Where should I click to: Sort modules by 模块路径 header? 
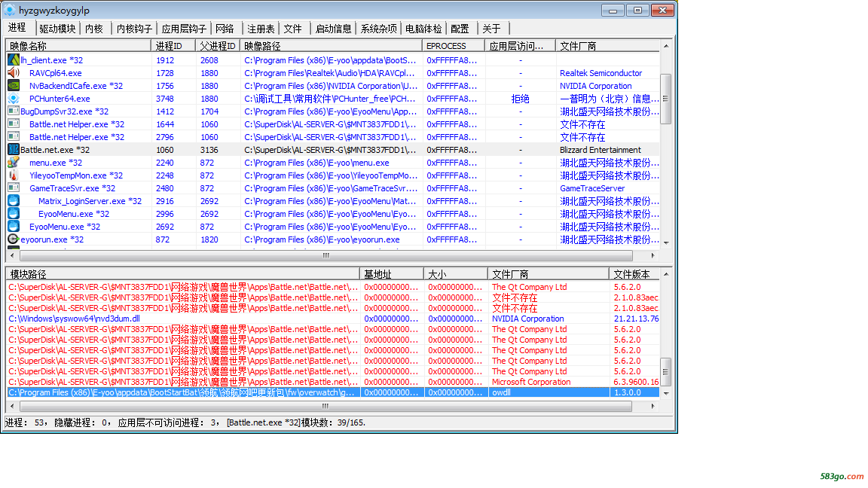[182, 274]
